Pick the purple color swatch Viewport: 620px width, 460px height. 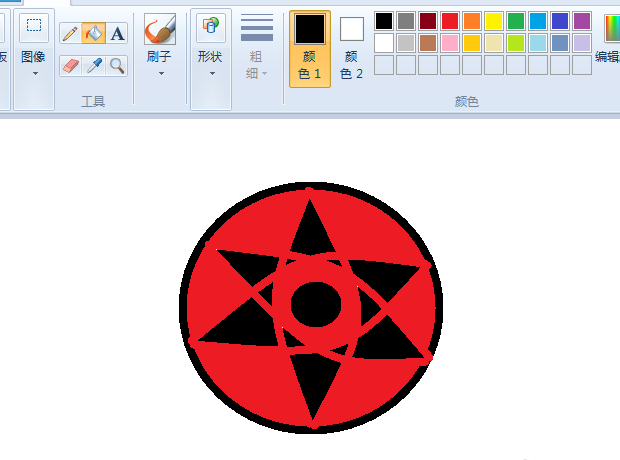point(582,21)
